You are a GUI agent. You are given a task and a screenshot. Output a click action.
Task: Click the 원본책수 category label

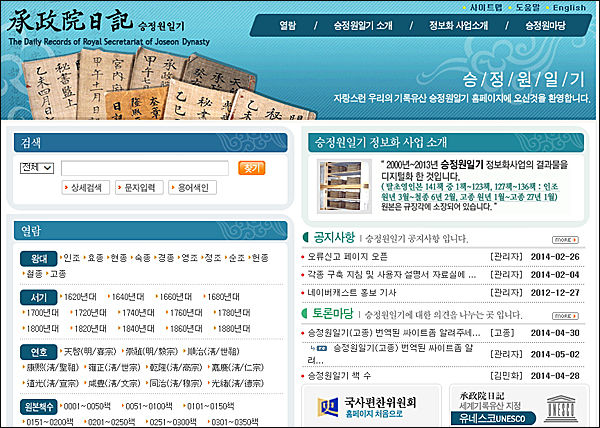(39, 407)
